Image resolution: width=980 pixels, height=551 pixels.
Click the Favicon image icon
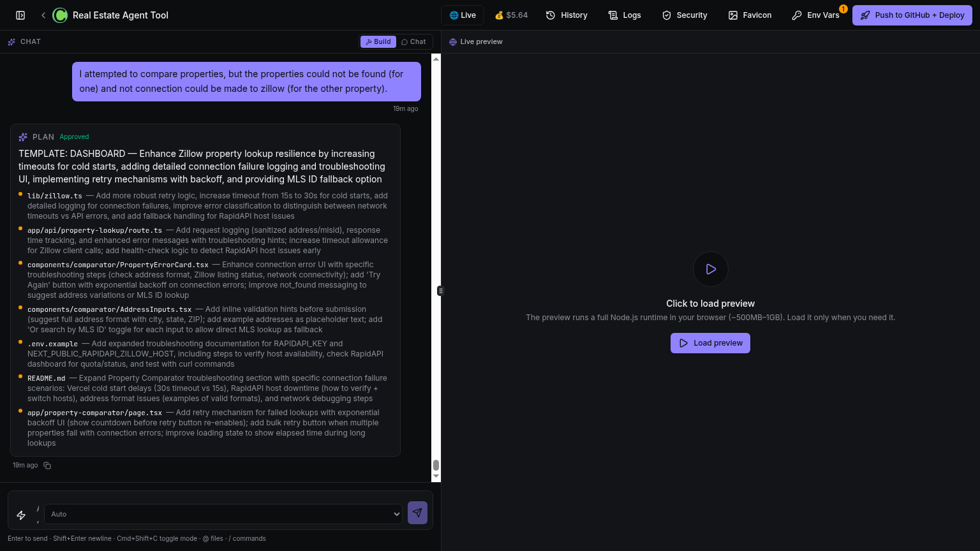coord(733,15)
